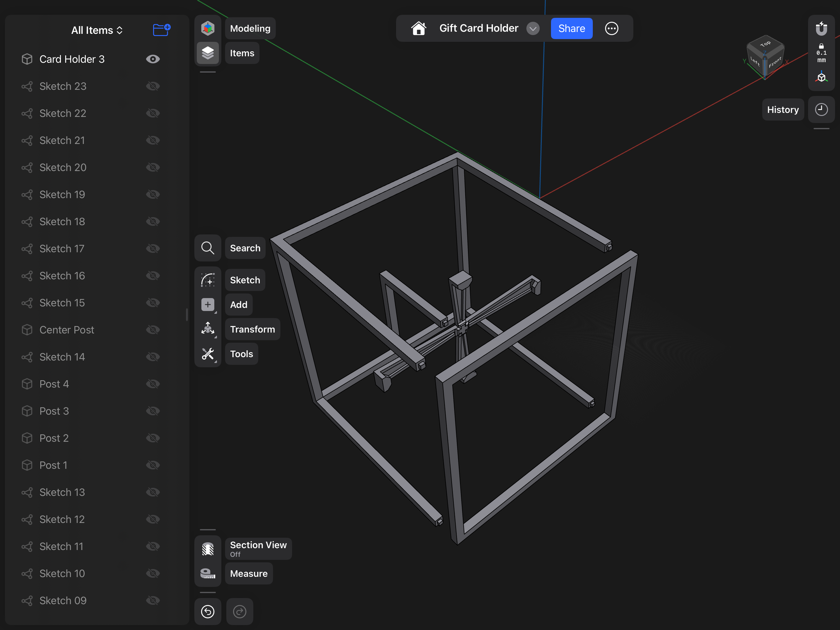Show Sketch 23 using its eye toggle
840x630 pixels.
pos(153,86)
